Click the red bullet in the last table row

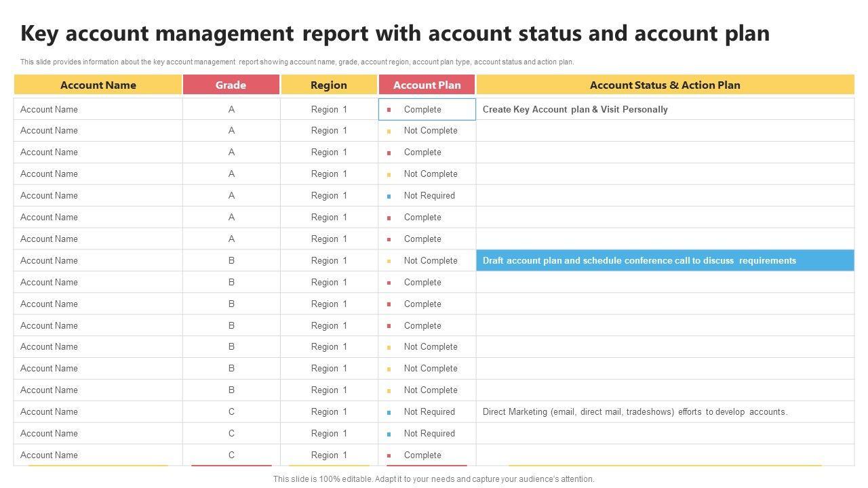389,456
